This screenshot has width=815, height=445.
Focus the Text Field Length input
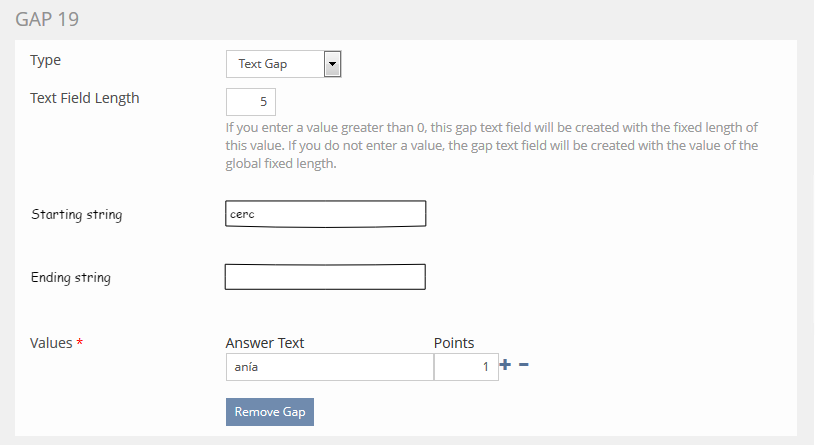point(251,102)
